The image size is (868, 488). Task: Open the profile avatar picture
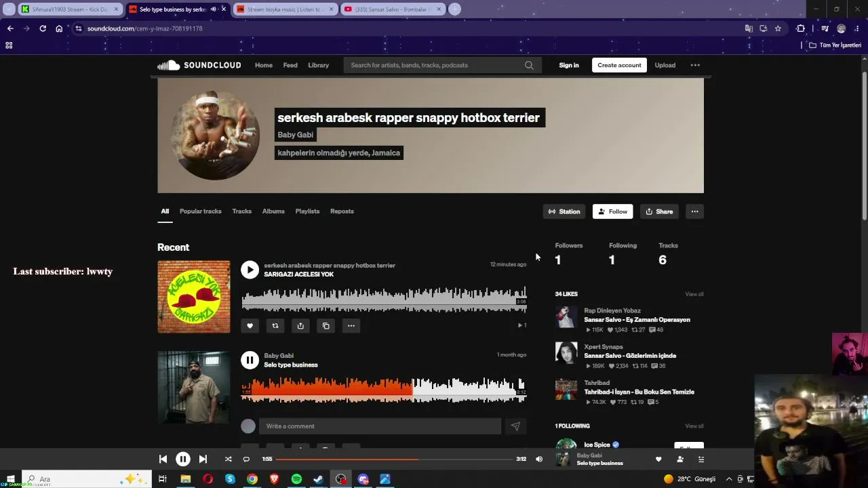pyautogui.click(x=215, y=136)
